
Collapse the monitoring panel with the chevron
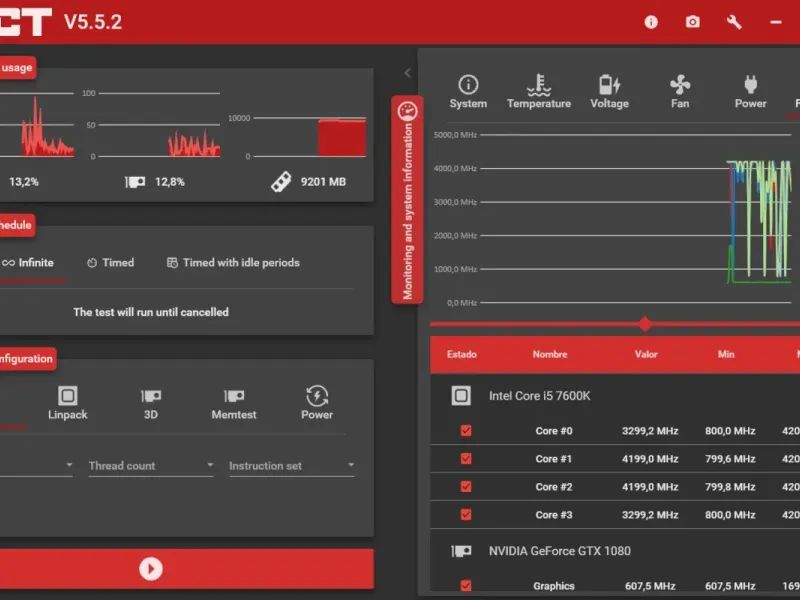point(407,73)
